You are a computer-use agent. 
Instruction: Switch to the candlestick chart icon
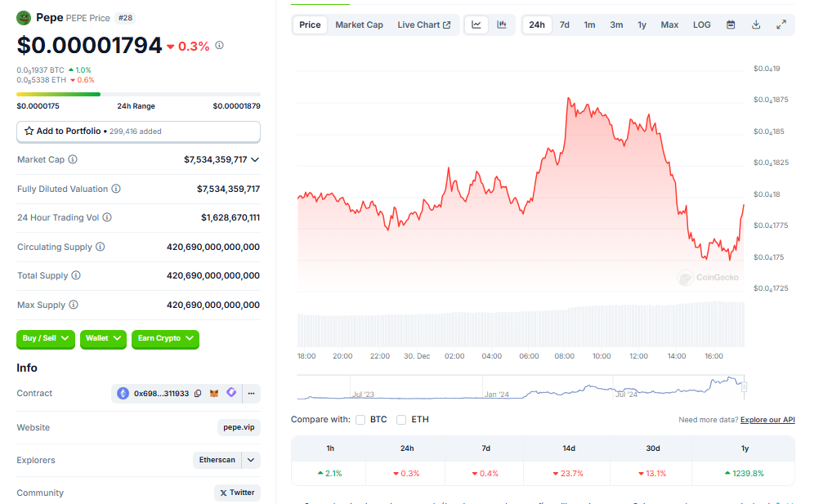click(500, 25)
